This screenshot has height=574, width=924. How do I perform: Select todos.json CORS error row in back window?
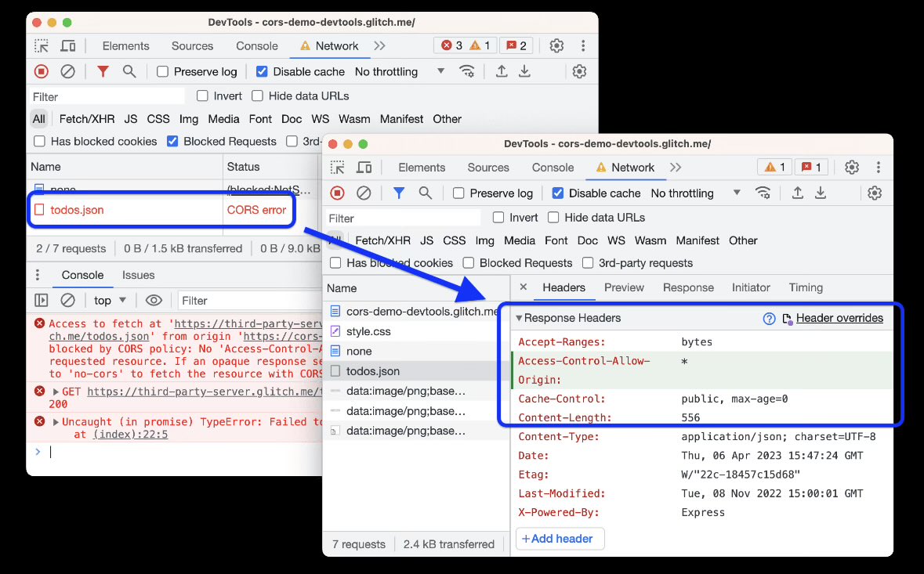pyautogui.click(x=161, y=210)
